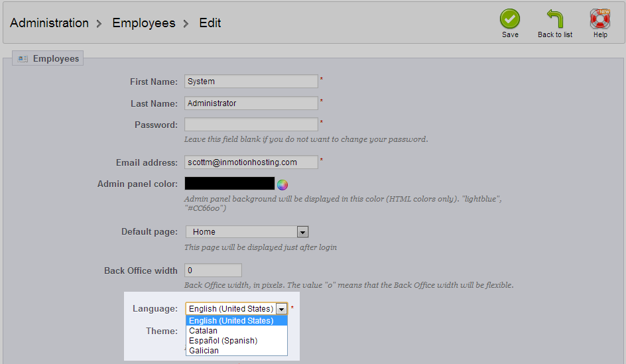Collapse the Language dropdown arrow
This screenshot has height=364, width=626.
[x=282, y=309]
